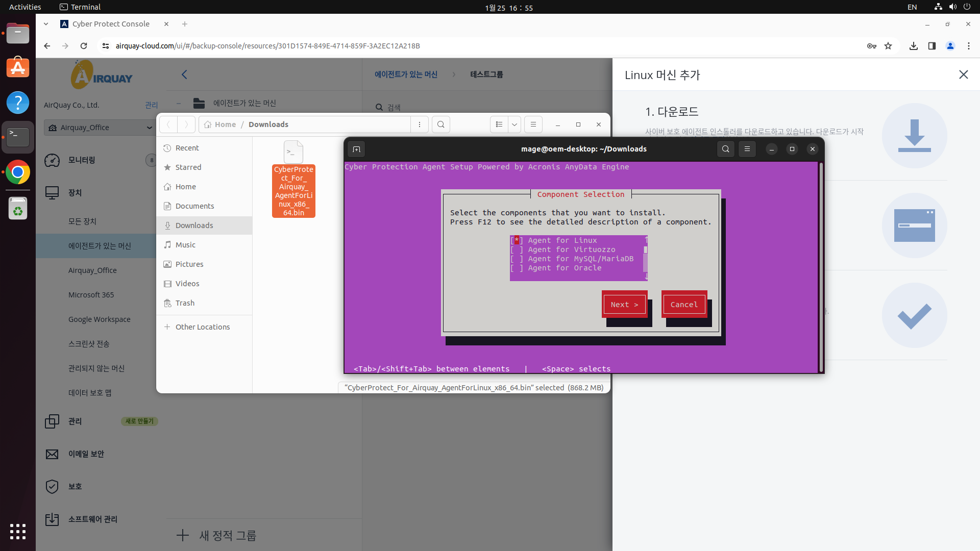The width and height of the screenshot is (980, 551).
Task: Click the terminal search magnifier icon
Action: [725, 149]
